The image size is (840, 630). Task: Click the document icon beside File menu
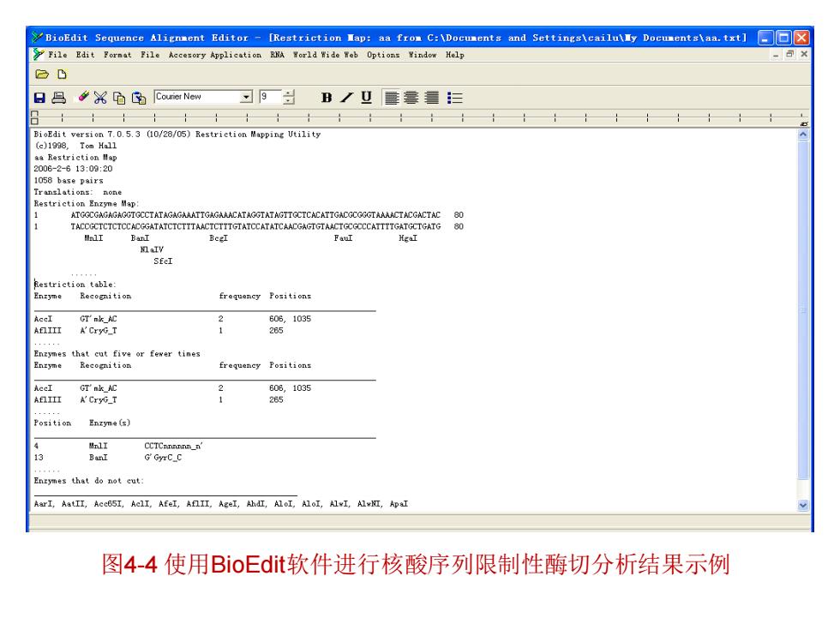tap(38, 54)
